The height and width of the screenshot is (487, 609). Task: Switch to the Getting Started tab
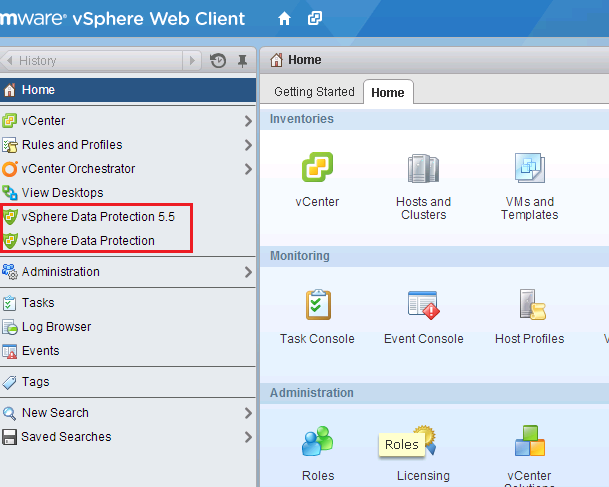(314, 92)
